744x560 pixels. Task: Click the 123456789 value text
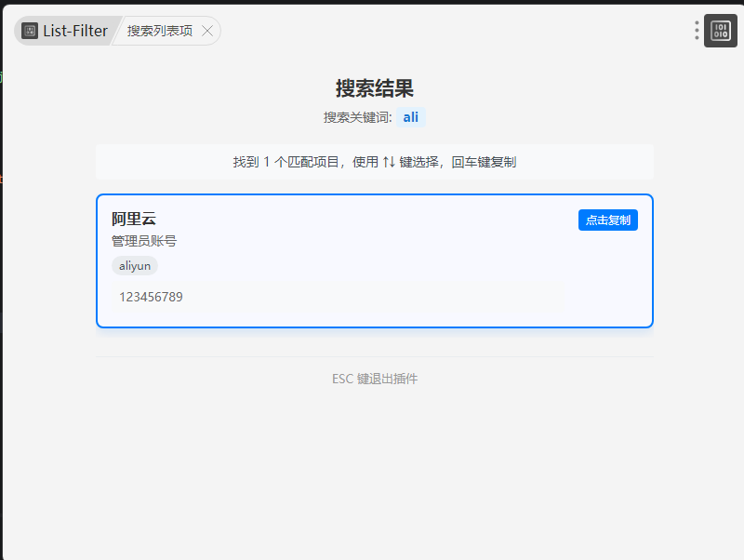[151, 297]
